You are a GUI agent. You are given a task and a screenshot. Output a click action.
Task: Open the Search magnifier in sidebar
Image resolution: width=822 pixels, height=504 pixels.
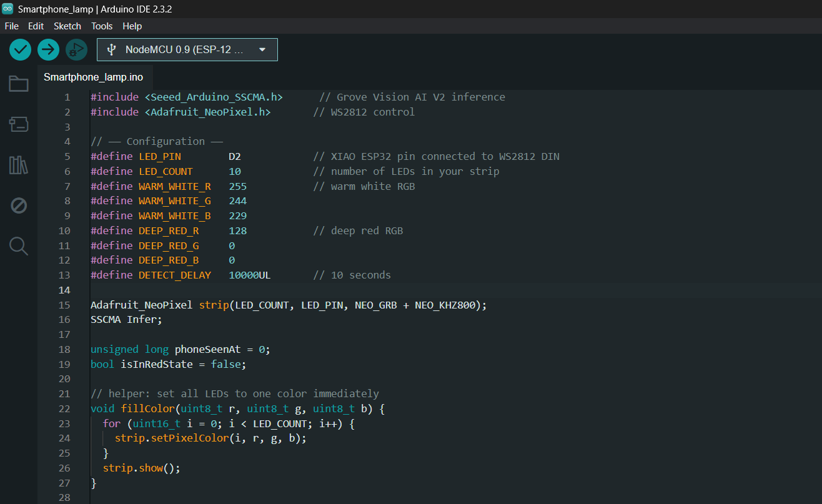(19, 246)
